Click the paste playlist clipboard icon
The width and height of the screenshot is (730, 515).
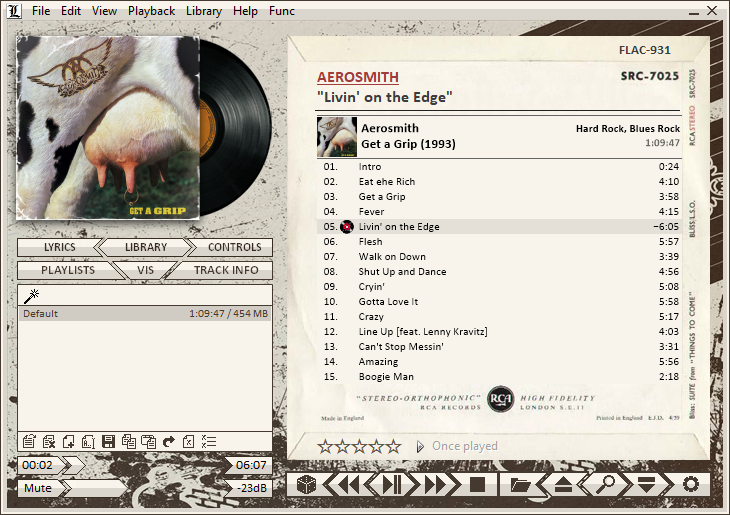[x=149, y=441]
